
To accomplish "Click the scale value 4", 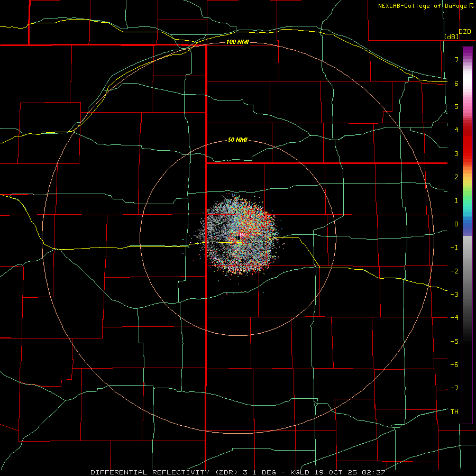I will (456, 130).
